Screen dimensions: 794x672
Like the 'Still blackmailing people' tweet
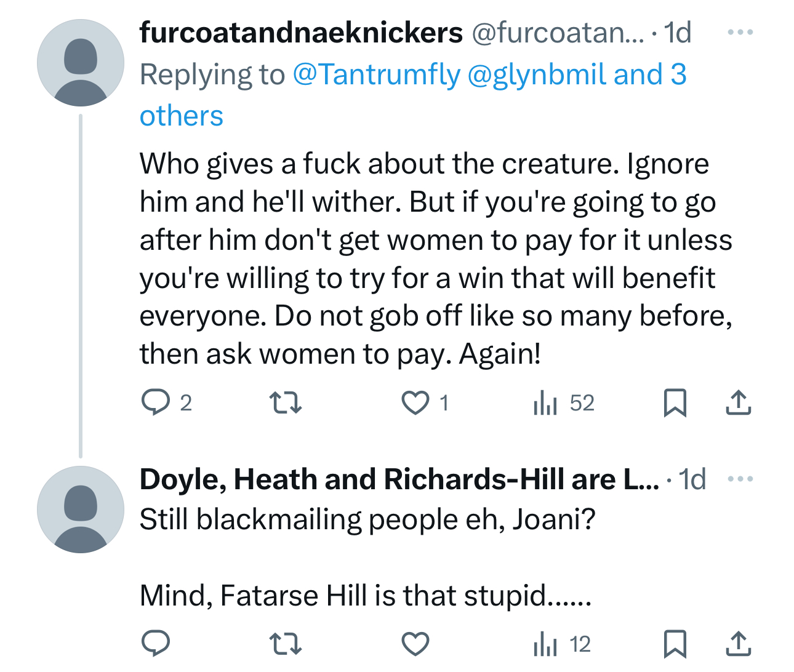click(x=415, y=644)
